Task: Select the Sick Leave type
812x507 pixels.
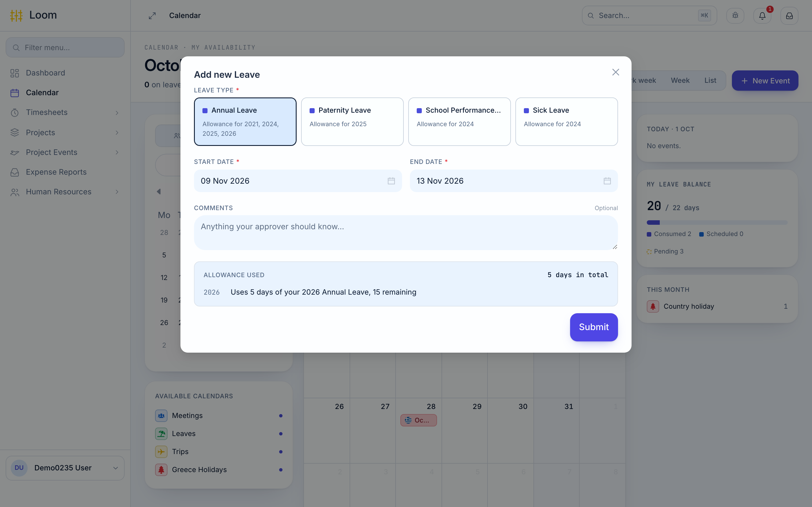Action: (566, 122)
